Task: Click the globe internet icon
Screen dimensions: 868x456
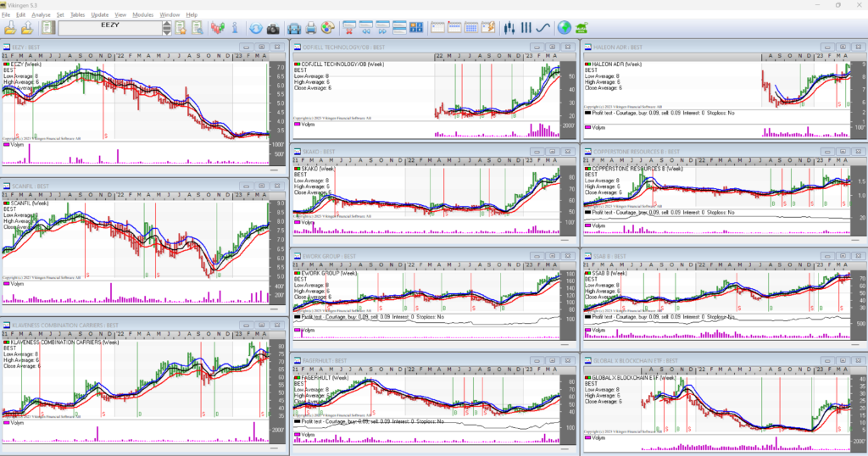Action: click(x=564, y=28)
